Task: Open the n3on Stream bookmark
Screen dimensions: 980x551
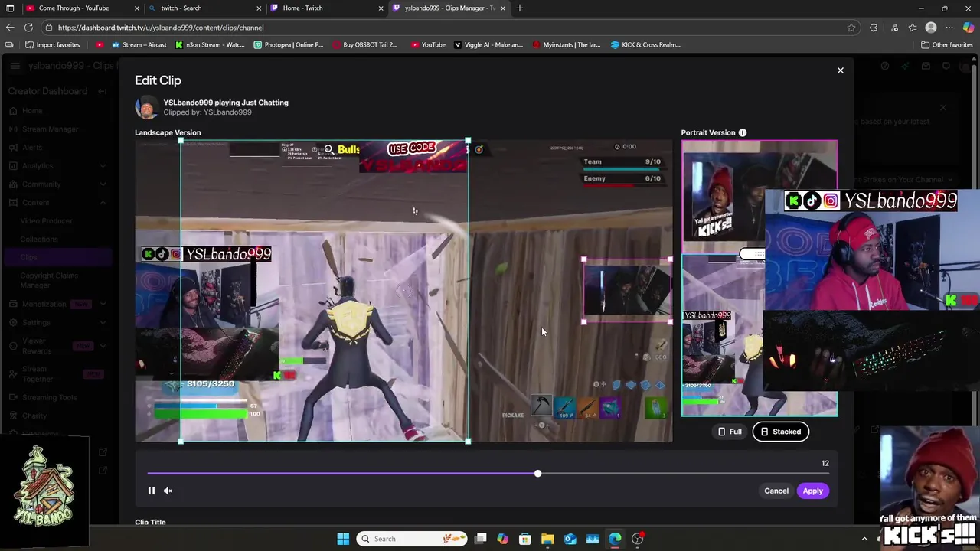Action: (209, 44)
